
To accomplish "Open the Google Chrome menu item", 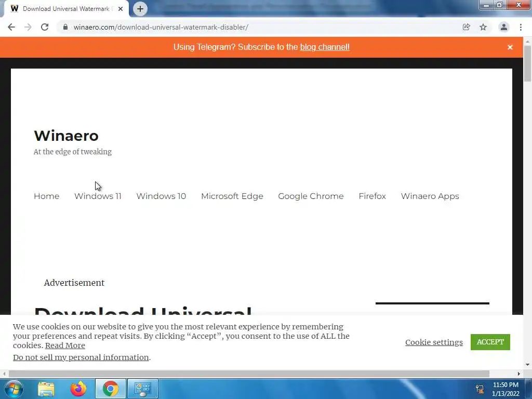I will [311, 196].
